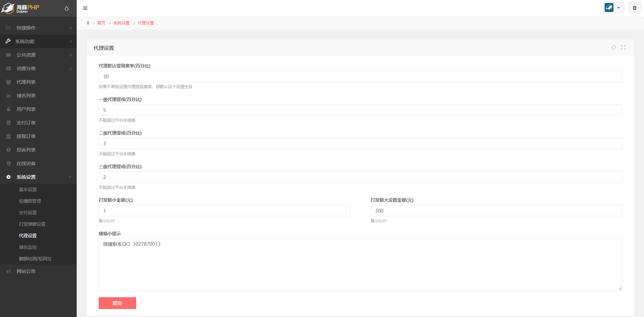Screen dimensions: 644x317
Task: Click the 首页 breadcrumb link
Action: pyautogui.click(x=101, y=23)
